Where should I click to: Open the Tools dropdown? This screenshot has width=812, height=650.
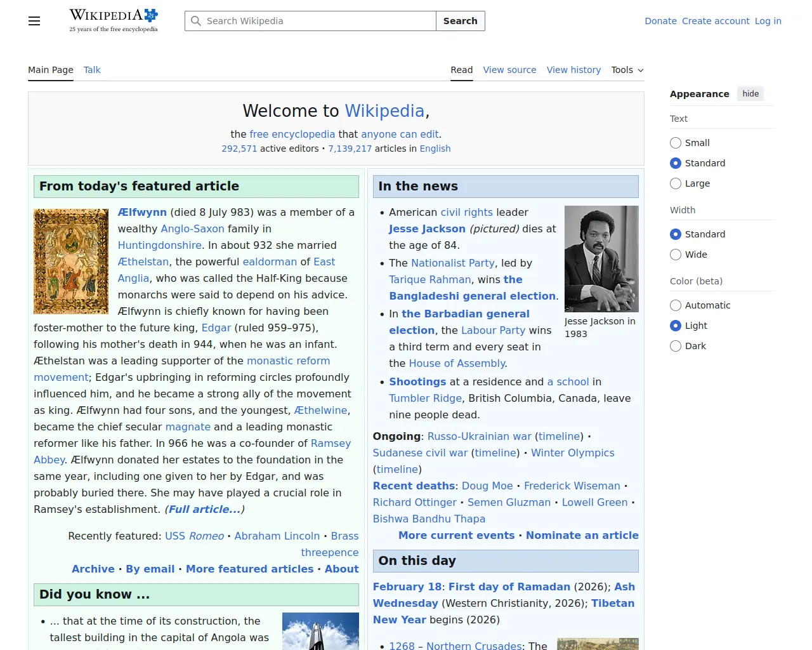(x=627, y=70)
